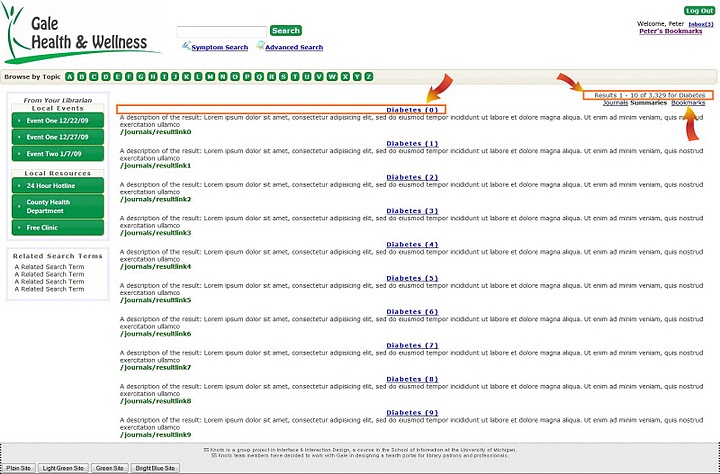This screenshot has height=474, width=720.
Task: Browse topics by letter Z
Action: (369, 76)
